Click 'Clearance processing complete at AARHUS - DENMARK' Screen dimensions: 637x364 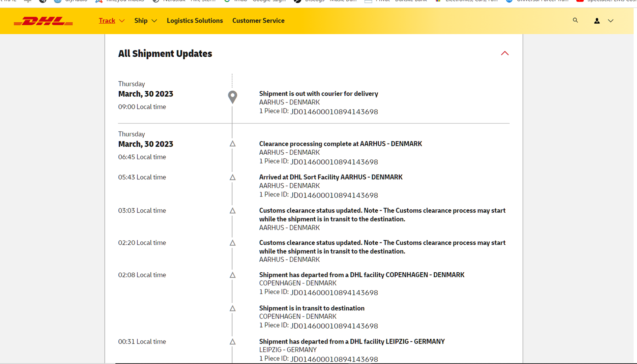340,144
